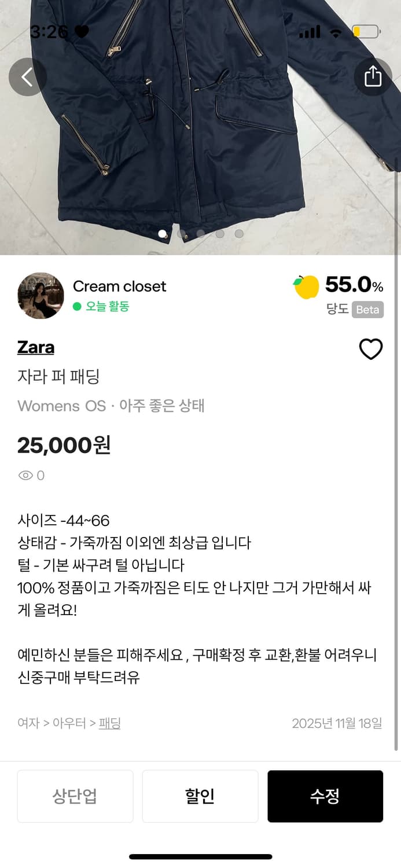This screenshot has height=868, width=401.
Task: Open the share options for this listing
Action: (373, 77)
